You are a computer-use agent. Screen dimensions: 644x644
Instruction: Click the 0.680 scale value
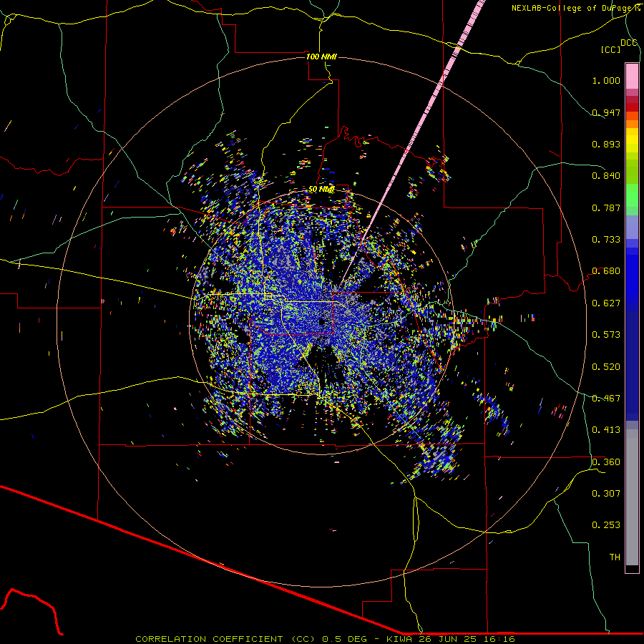pyautogui.click(x=606, y=271)
